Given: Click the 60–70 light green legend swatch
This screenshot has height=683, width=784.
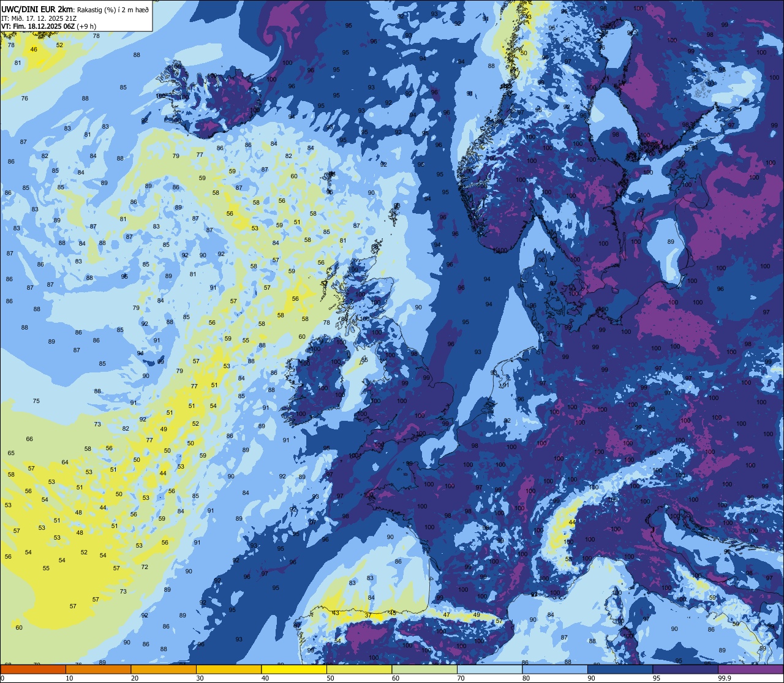Looking at the screenshot, I should click(424, 669).
